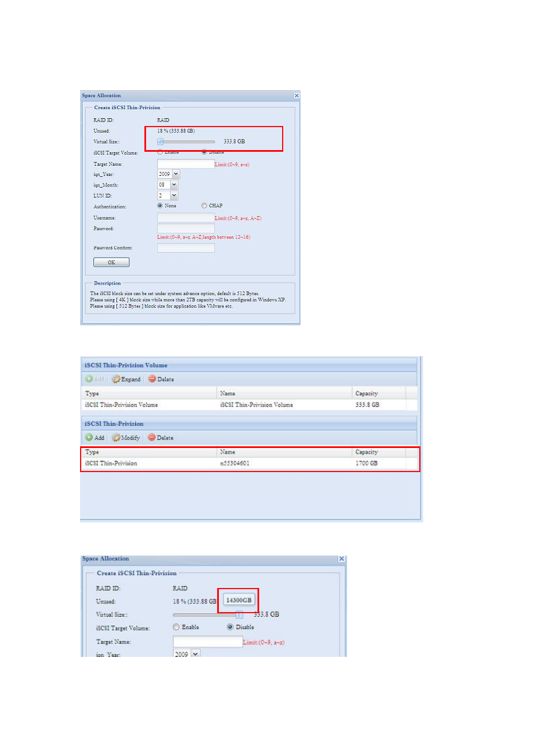The image size is (534, 756).
Task: Select Enable for iSCSI Target Volume in the bottom dialog
Action: 176,627
